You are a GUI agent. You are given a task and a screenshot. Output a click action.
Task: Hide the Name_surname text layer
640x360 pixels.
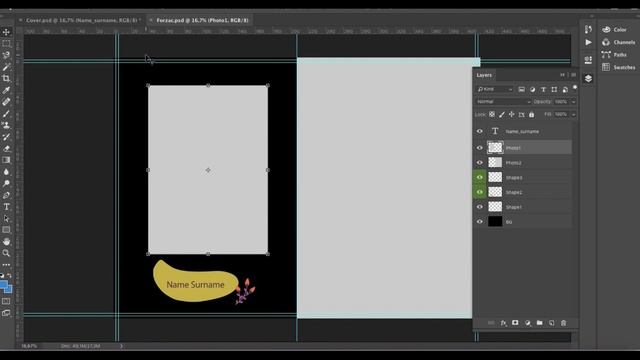(480, 131)
